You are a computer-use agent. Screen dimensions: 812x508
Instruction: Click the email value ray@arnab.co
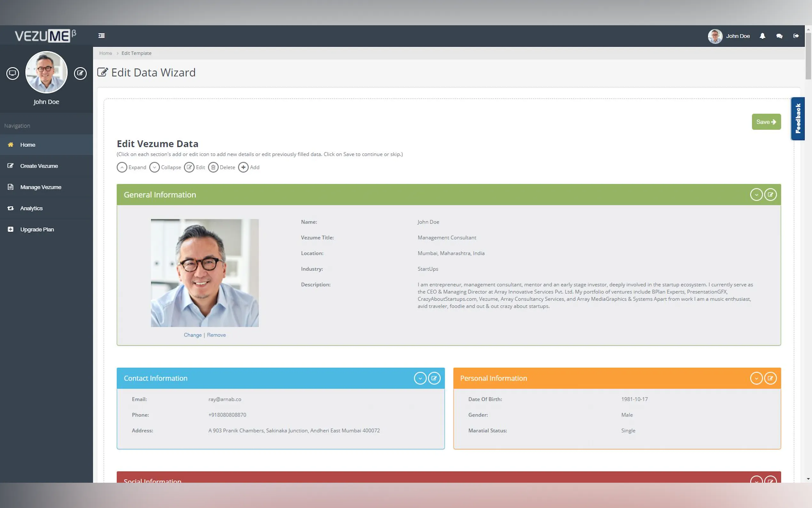224,399
